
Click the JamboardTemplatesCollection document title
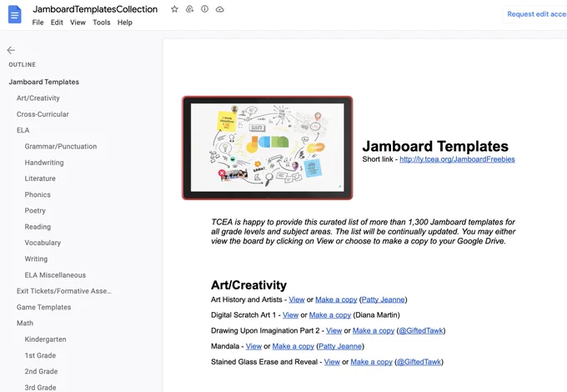95,9
